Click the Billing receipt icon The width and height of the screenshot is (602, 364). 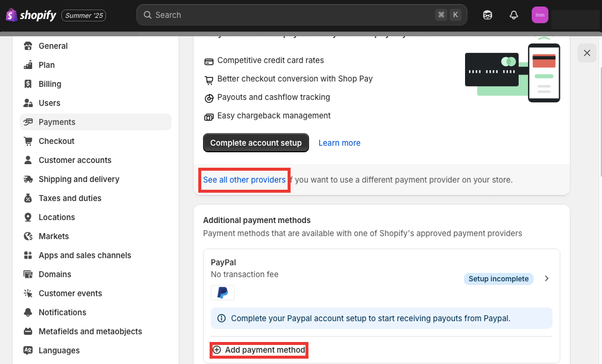[28, 84]
